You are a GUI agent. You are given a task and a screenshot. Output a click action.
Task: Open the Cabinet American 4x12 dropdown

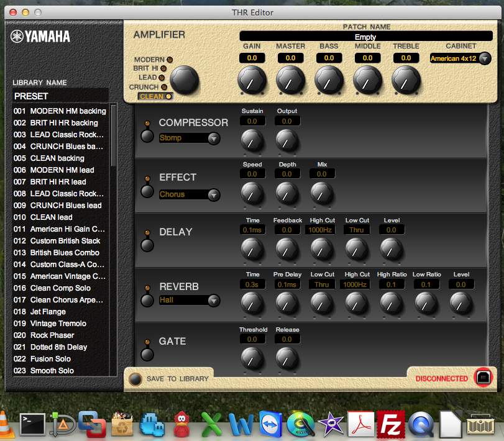coord(460,58)
